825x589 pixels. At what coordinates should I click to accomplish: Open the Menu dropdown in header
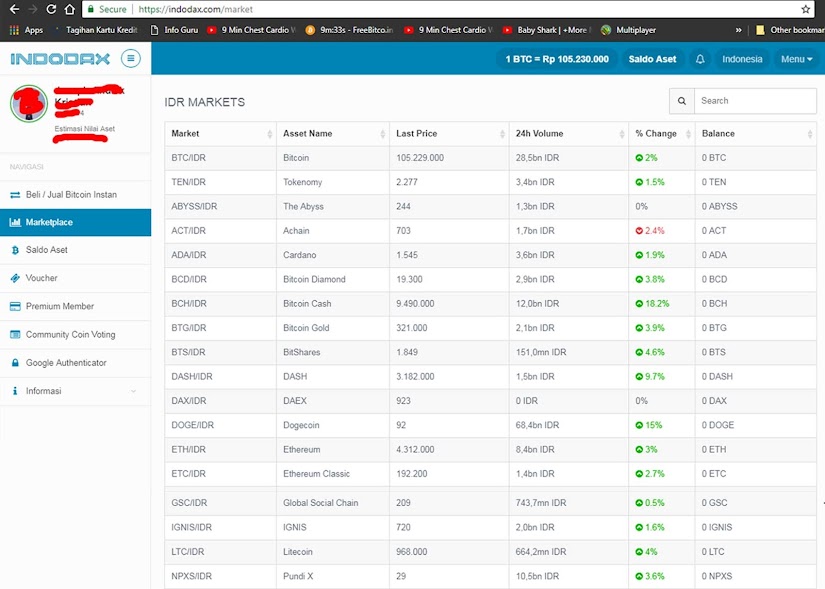click(797, 59)
